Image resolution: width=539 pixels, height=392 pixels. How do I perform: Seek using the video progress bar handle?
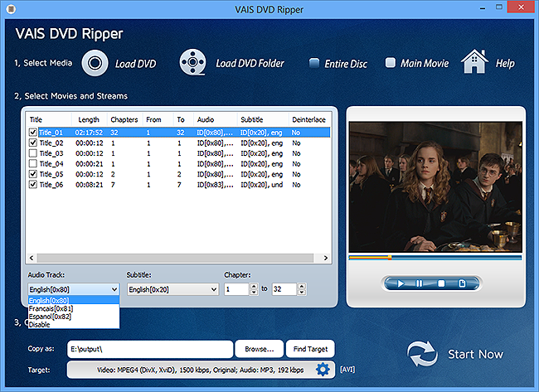pyautogui.click(x=390, y=257)
